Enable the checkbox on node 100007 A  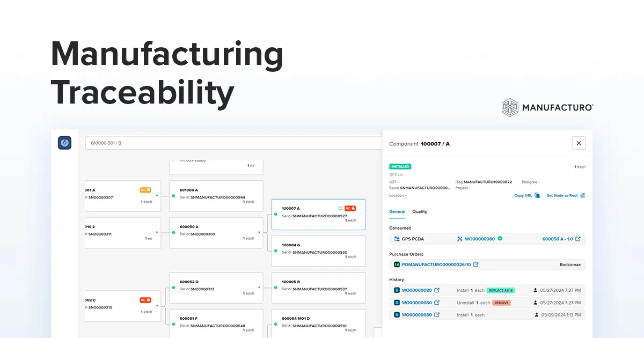340,208
